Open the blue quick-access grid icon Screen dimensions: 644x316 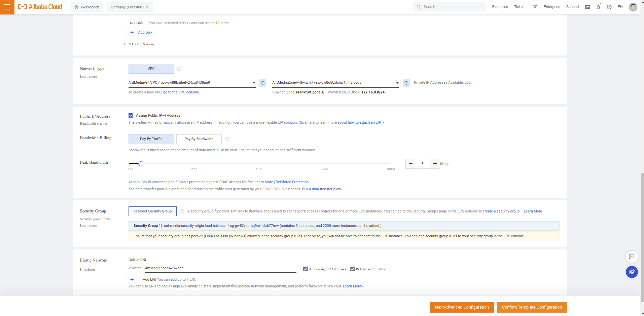click(x=632, y=272)
